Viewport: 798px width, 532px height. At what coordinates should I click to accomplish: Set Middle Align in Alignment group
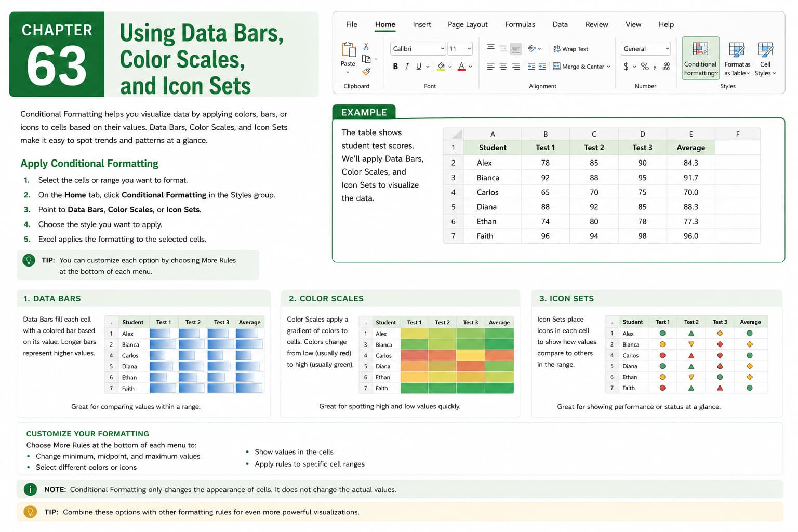[x=503, y=48]
